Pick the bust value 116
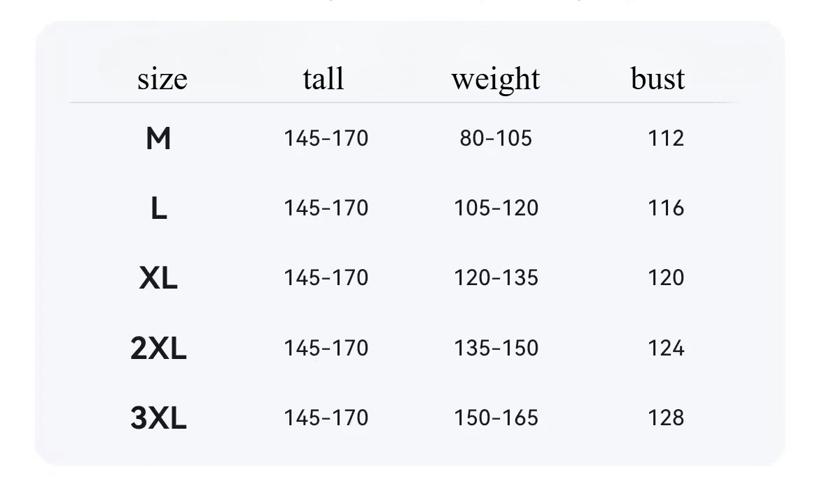 [666, 208]
